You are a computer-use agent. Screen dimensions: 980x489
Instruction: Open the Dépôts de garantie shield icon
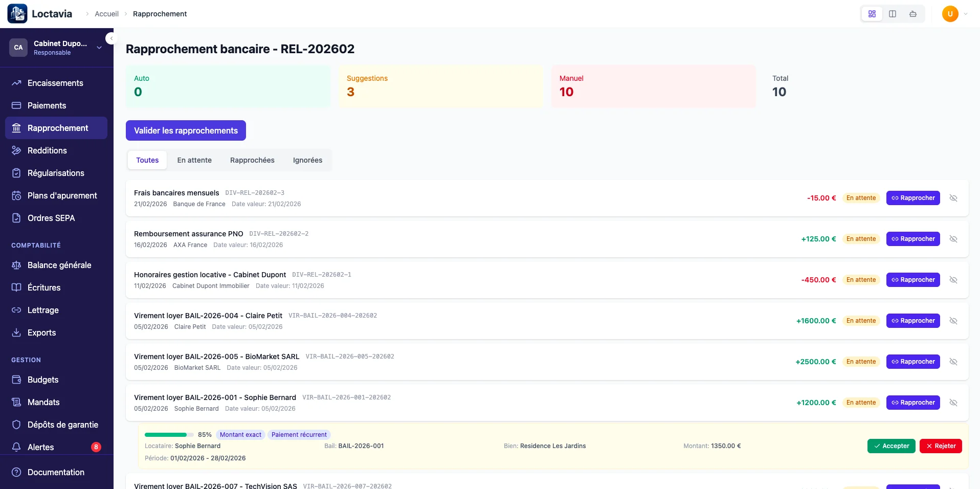(x=16, y=425)
